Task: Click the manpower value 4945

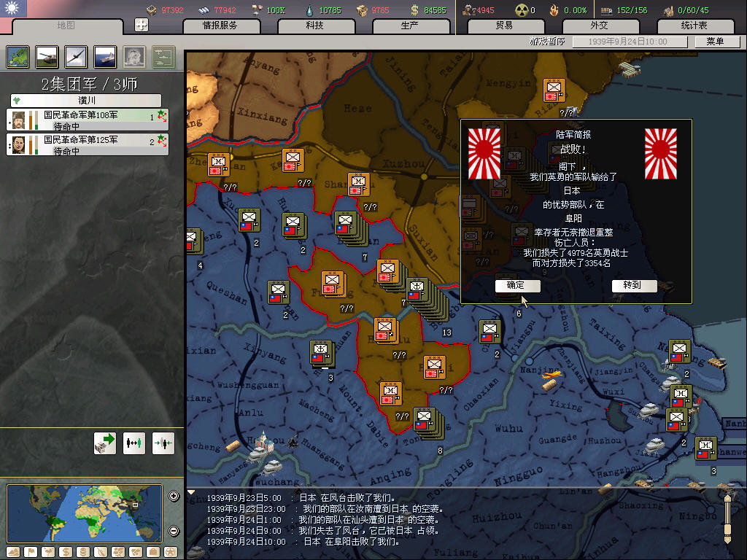Action: point(485,10)
